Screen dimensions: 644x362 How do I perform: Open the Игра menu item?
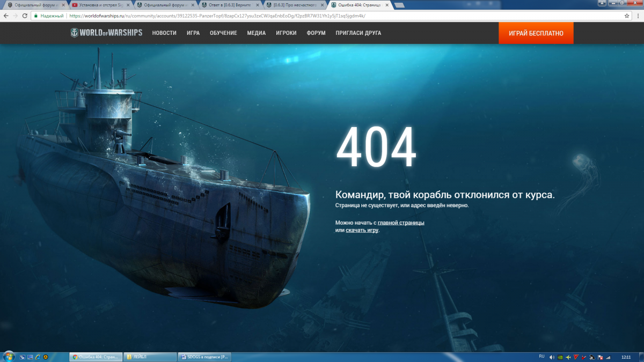(x=193, y=33)
